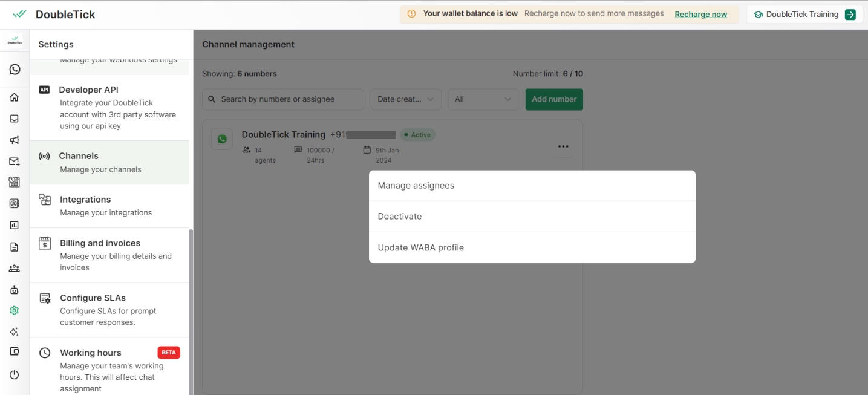The image size is (868, 395).
Task: Select Manage assignees from the menu
Action: [x=532, y=186]
